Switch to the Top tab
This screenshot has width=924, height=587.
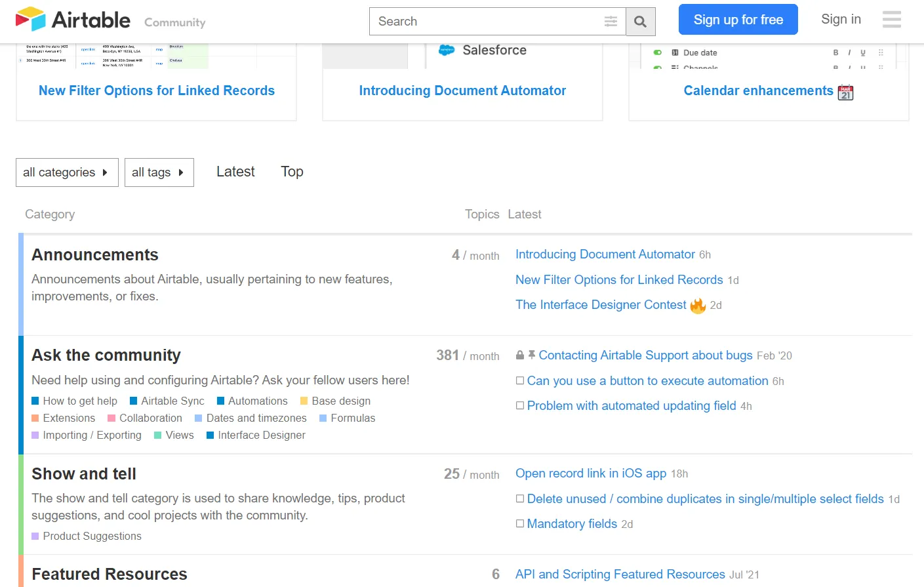point(292,172)
